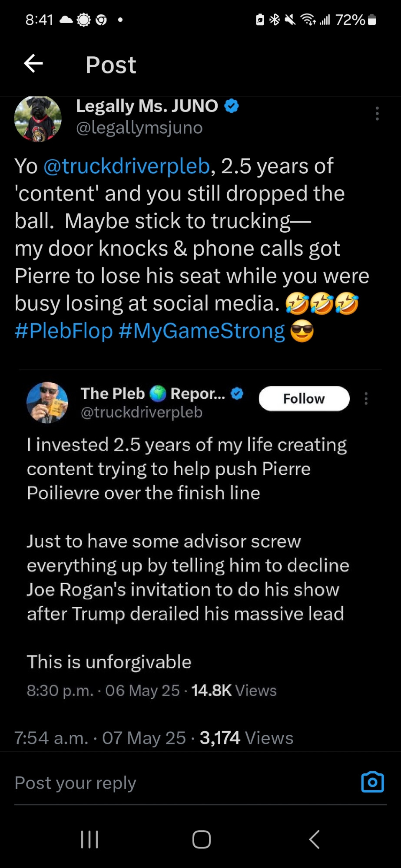Follow The Pleb Reporter account
401x868 pixels.
pos(304,398)
